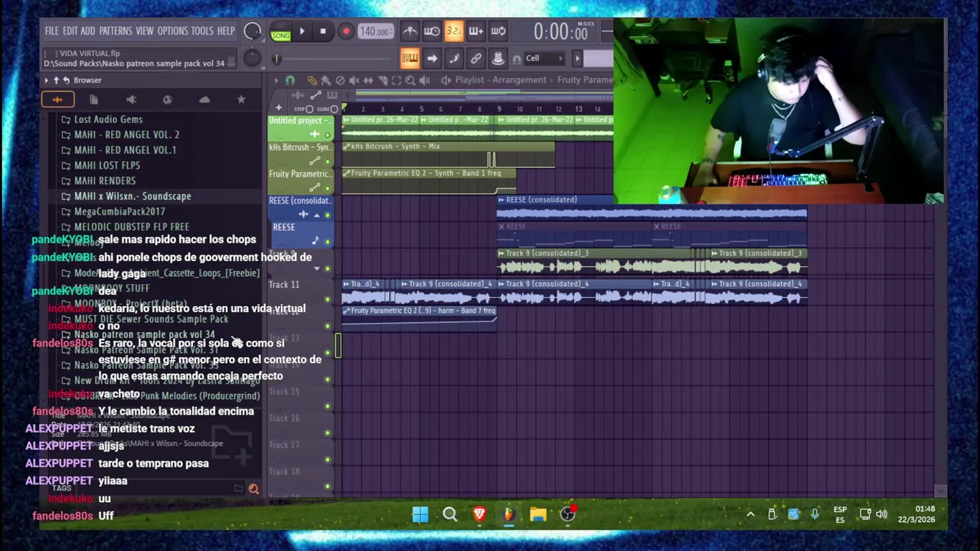Open the playlist options menu arrow
Screen dimensions: 980x551
point(276,80)
